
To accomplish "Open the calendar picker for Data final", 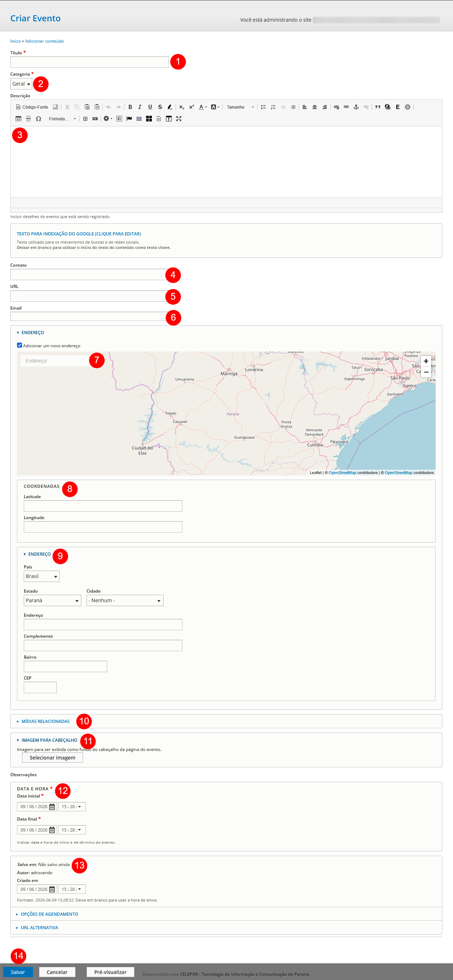I will [52, 830].
